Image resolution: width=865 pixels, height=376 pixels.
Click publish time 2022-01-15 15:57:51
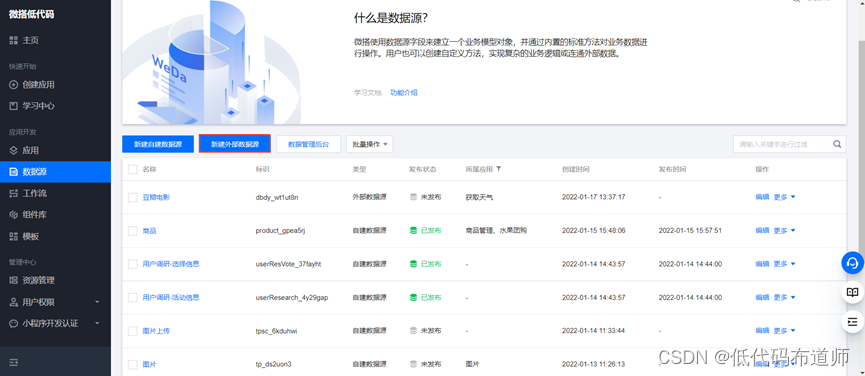tap(690, 230)
